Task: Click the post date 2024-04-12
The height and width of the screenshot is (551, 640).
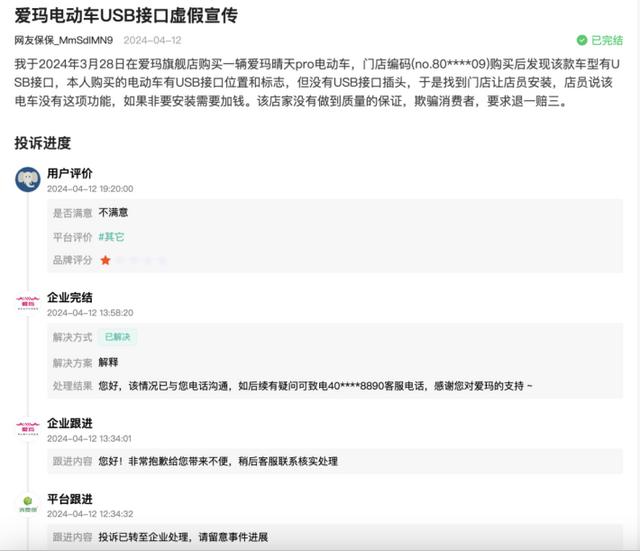Action: click(x=152, y=40)
